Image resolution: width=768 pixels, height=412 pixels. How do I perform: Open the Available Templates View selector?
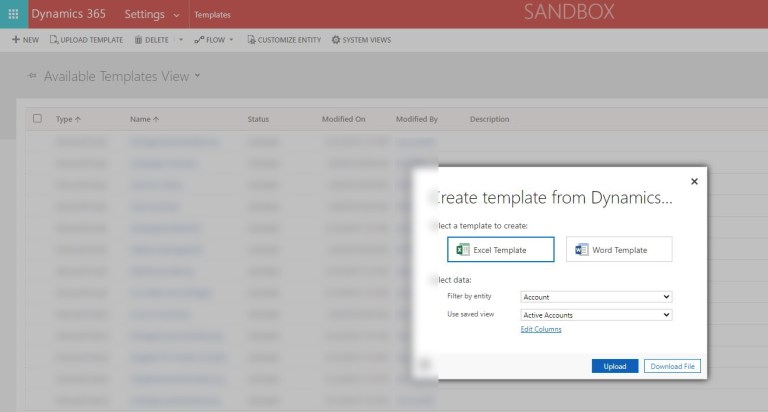pyautogui.click(x=122, y=76)
